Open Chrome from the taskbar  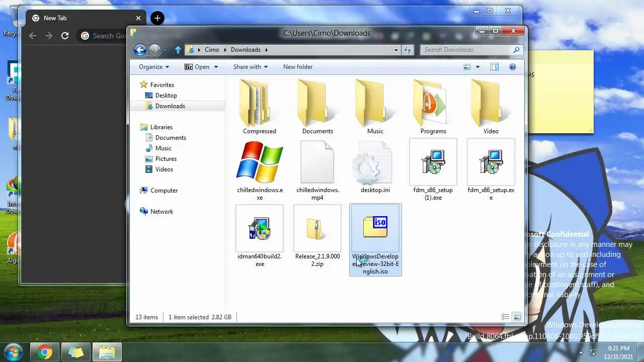45,352
